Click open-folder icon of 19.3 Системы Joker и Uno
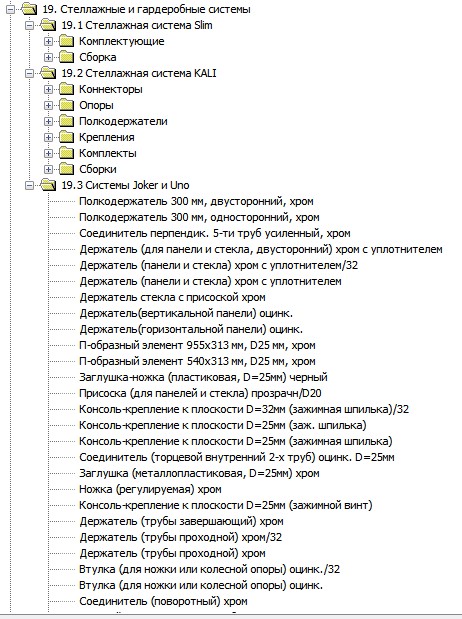 click(48, 185)
